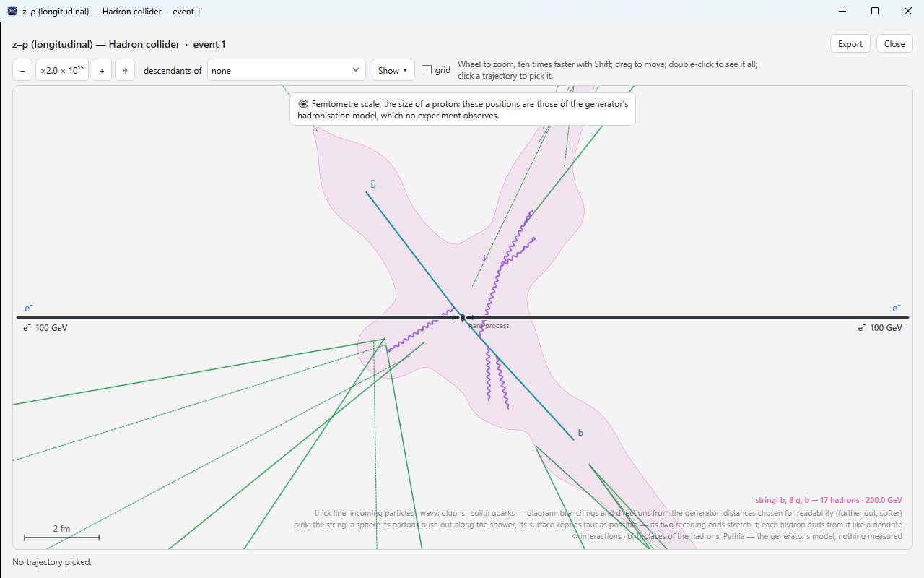Click the app icon in the title bar
Viewport: 924px width, 578px height.
pos(12,12)
